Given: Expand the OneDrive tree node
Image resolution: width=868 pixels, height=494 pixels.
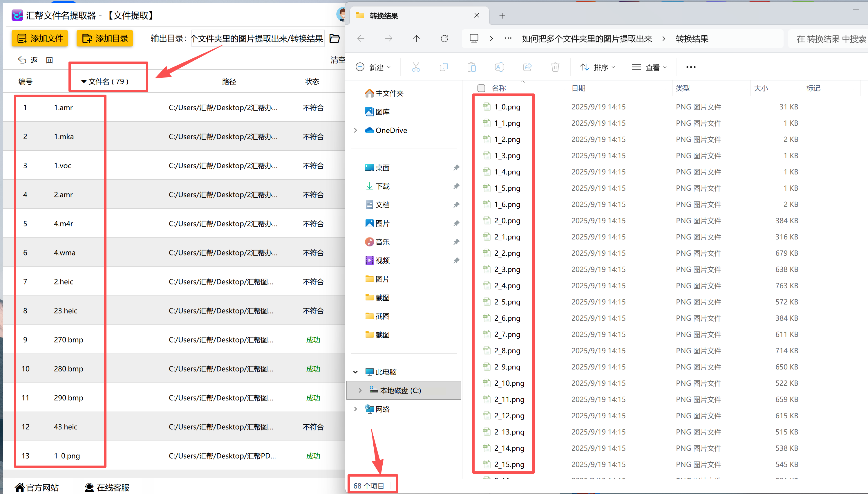Looking at the screenshot, I should pyautogui.click(x=355, y=130).
